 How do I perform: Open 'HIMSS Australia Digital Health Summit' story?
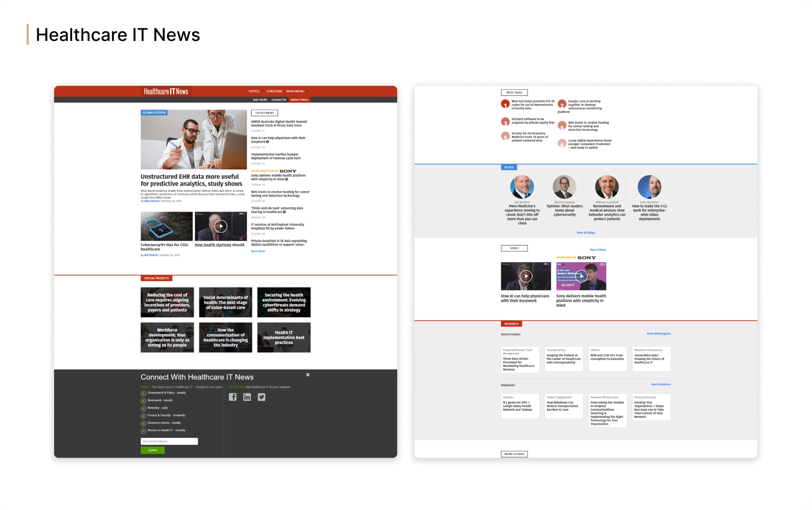click(x=279, y=124)
